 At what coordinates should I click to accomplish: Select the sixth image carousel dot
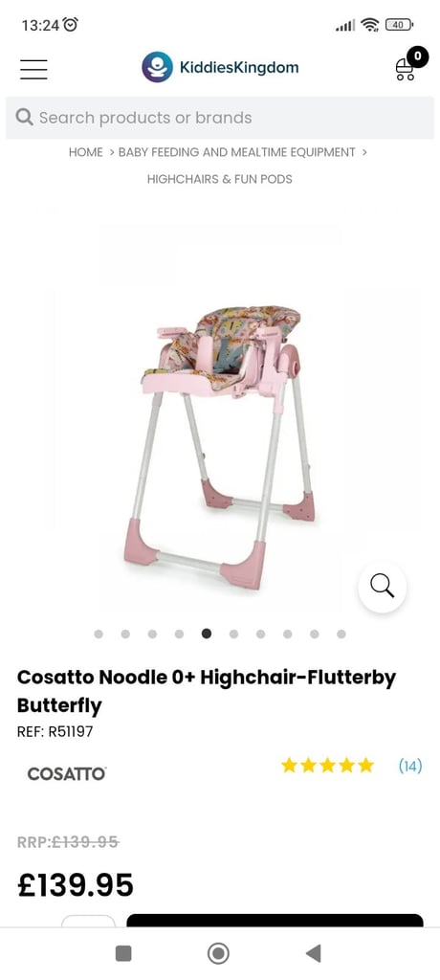(233, 634)
